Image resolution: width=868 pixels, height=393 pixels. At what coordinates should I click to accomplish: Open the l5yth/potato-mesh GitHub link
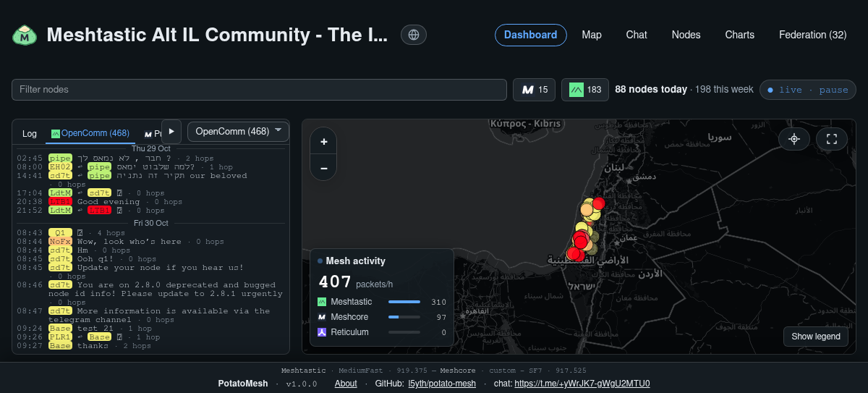tap(442, 384)
